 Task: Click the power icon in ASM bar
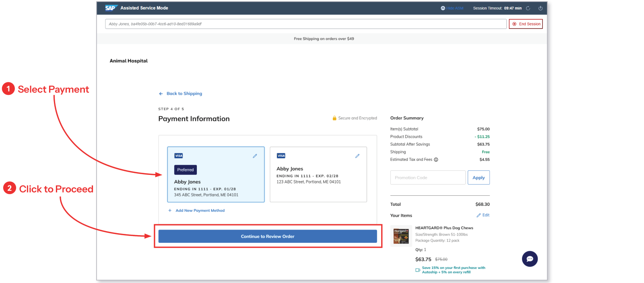[x=541, y=8]
